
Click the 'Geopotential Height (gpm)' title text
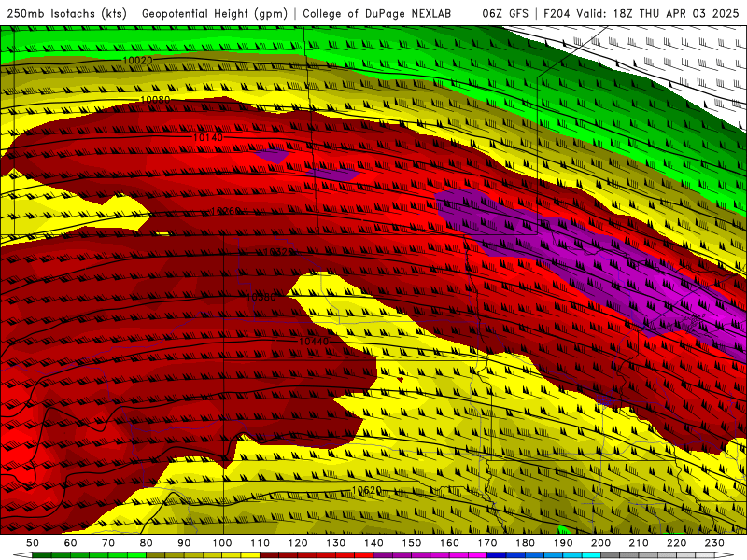(x=215, y=14)
